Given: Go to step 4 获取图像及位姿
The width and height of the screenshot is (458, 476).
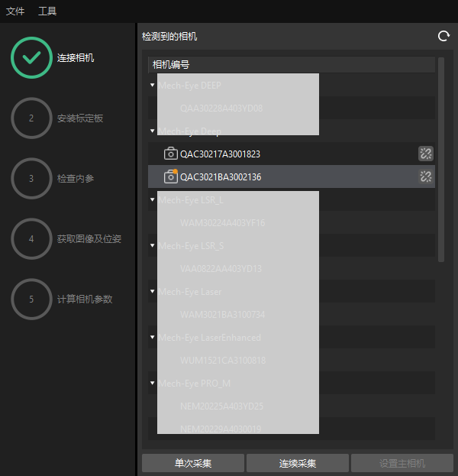Looking at the screenshot, I should tap(31, 239).
